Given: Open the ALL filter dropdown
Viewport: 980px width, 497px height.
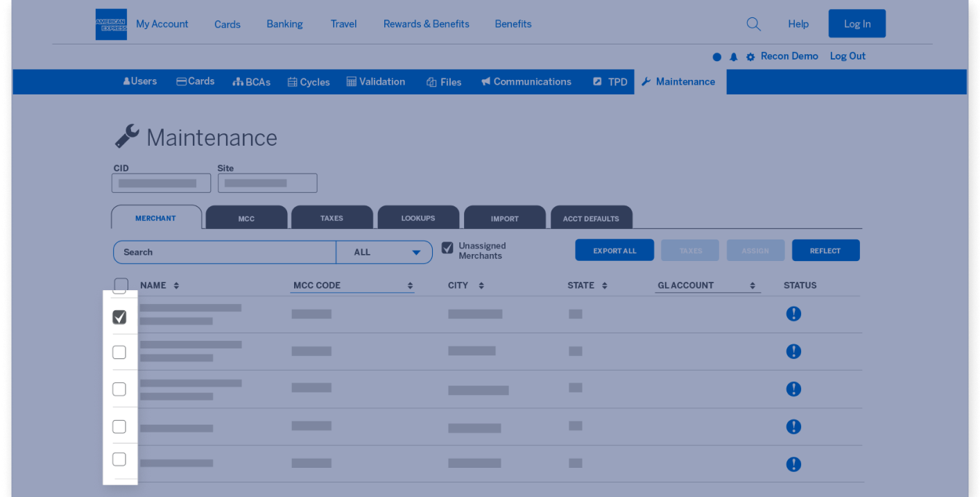Looking at the screenshot, I should (x=384, y=252).
